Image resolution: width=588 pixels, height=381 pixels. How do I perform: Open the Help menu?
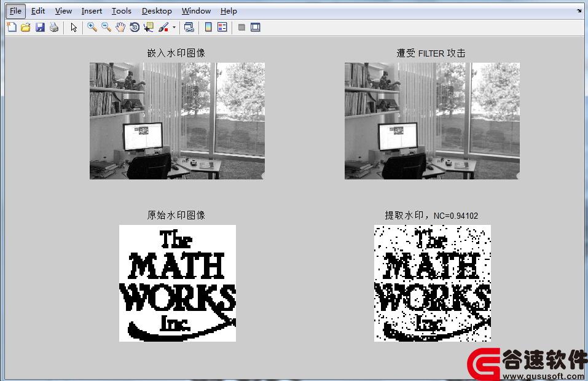(229, 11)
